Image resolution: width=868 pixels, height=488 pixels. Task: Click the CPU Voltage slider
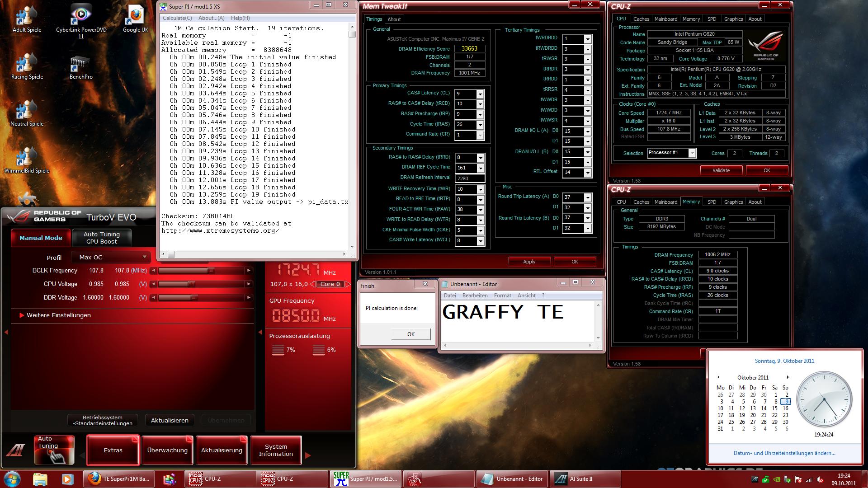point(201,284)
